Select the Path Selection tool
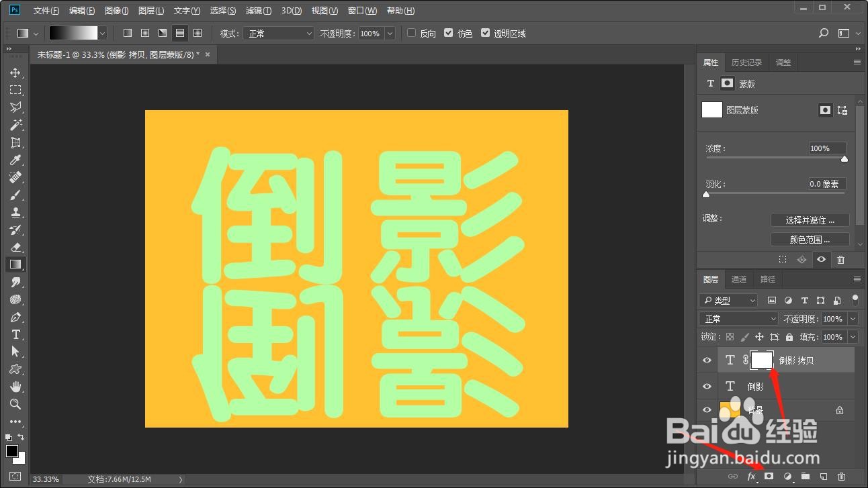 point(15,352)
